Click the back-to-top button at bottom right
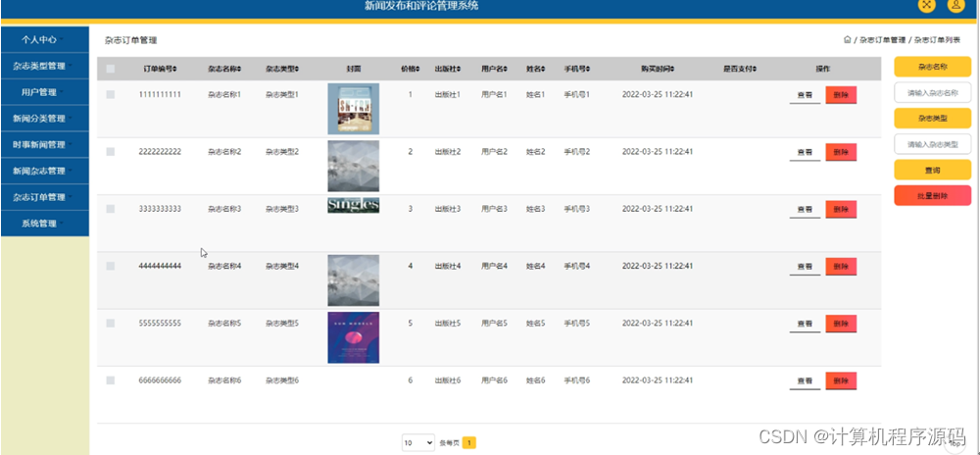This screenshot has width=980, height=455. click(955, 442)
